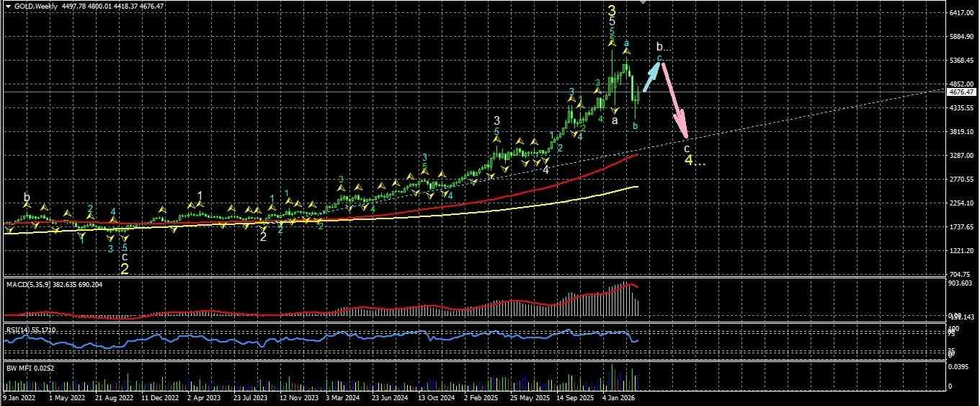Image resolution: width=980 pixels, height=406 pixels.
Task: Click the 23 Jul 2023 date label
Action: (x=250, y=397)
